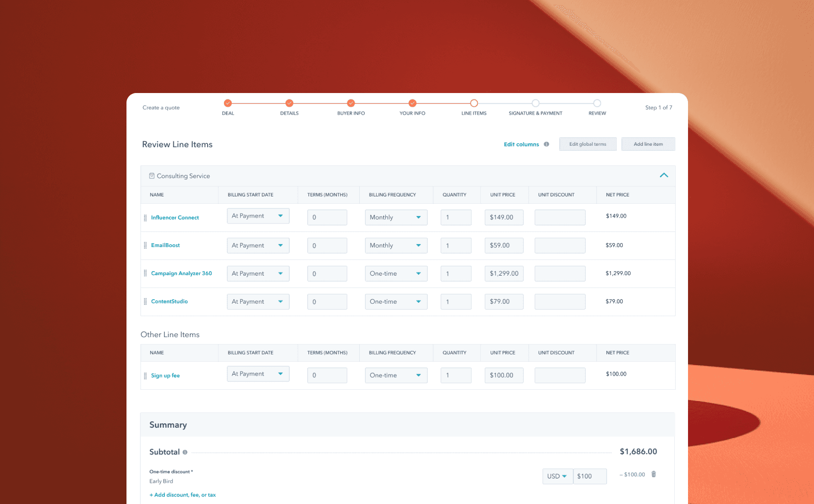Click drag handle beside EmailBoost

click(145, 245)
